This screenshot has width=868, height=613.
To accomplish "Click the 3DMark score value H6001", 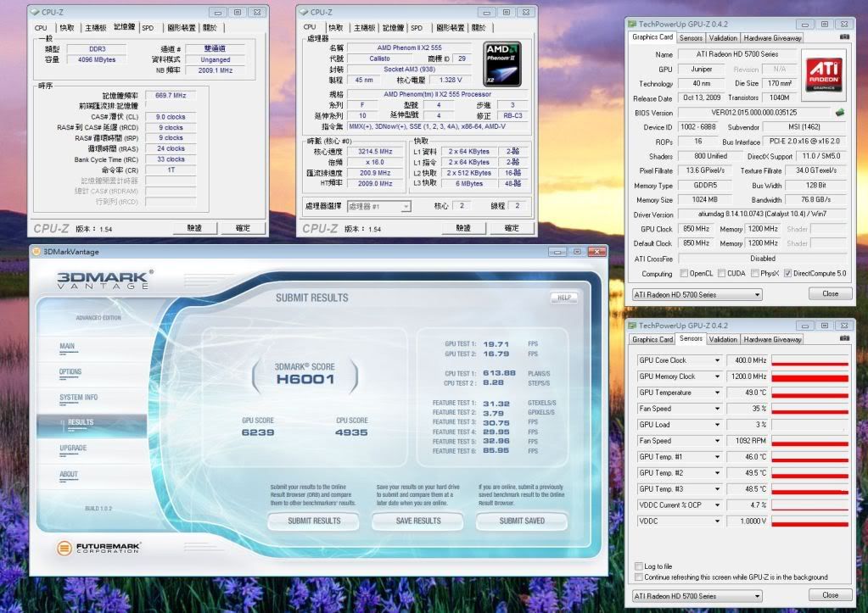I will point(305,379).
